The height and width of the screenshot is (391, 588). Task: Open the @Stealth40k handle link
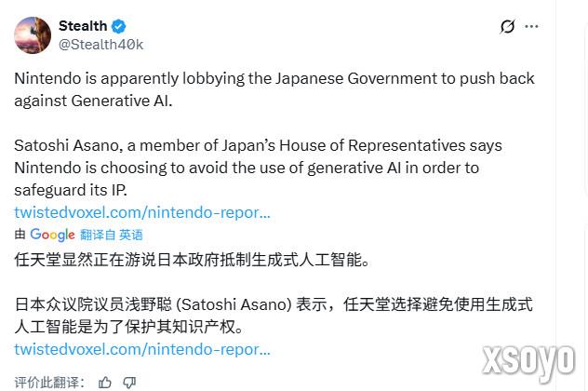click(100, 44)
